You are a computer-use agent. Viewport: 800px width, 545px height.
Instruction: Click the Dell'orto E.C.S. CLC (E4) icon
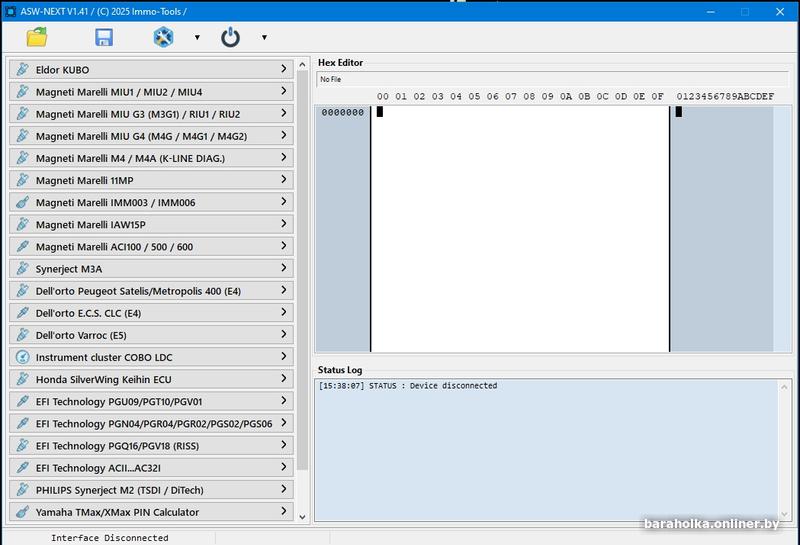(x=22, y=312)
